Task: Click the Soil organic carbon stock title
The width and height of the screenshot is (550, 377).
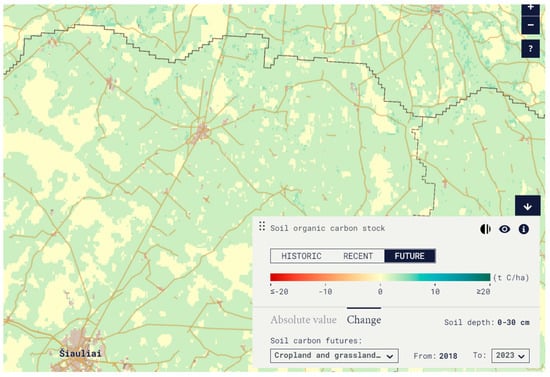Action: point(328,228)
